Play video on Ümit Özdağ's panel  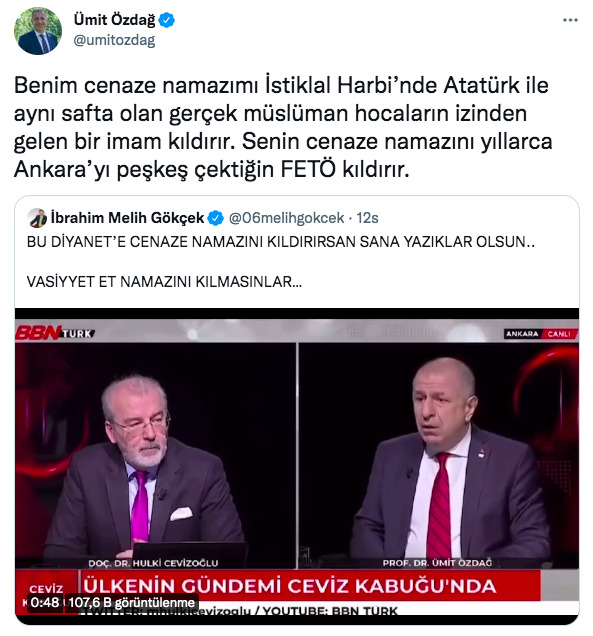coord(439,455)
